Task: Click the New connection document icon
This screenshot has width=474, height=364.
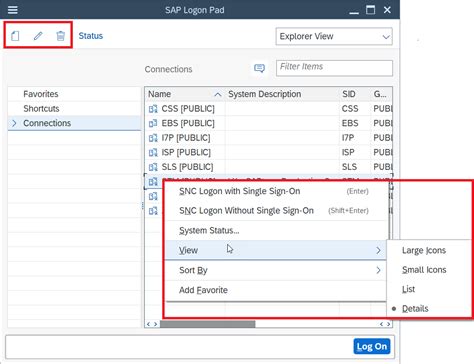Action: coord(15,36)
